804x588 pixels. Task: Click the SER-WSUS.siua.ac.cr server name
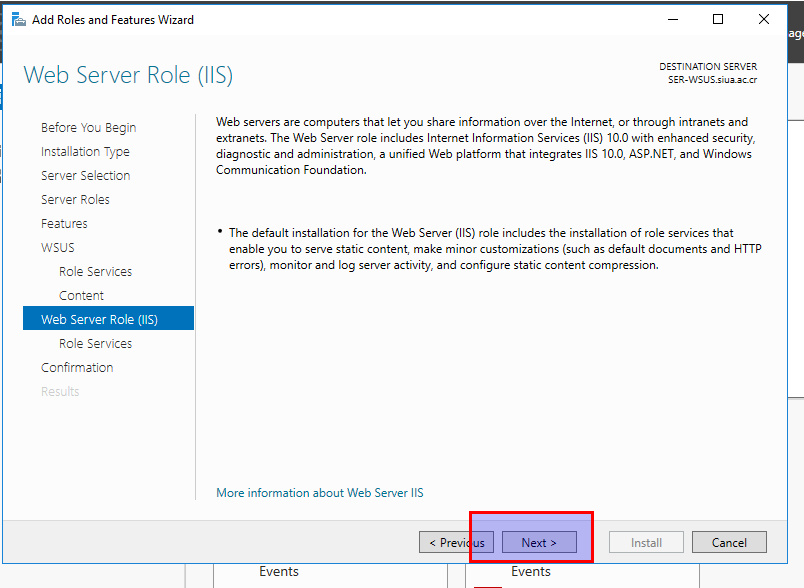712,80
